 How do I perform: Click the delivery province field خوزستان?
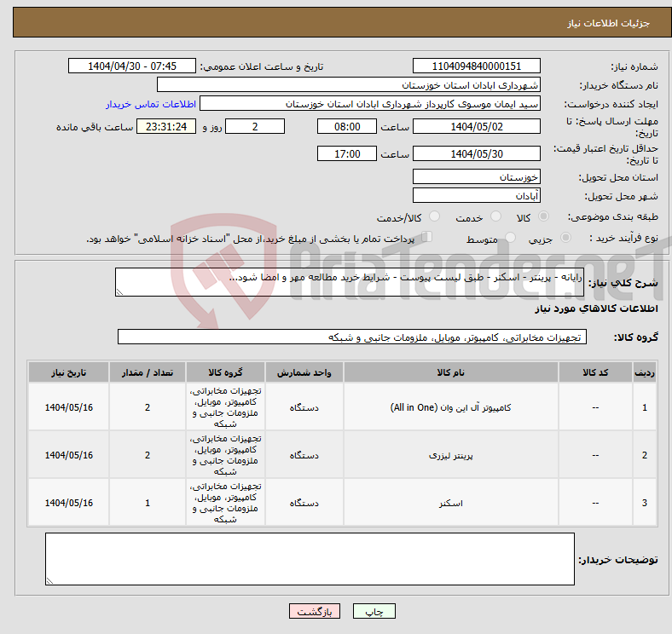(x=476, y=177)
